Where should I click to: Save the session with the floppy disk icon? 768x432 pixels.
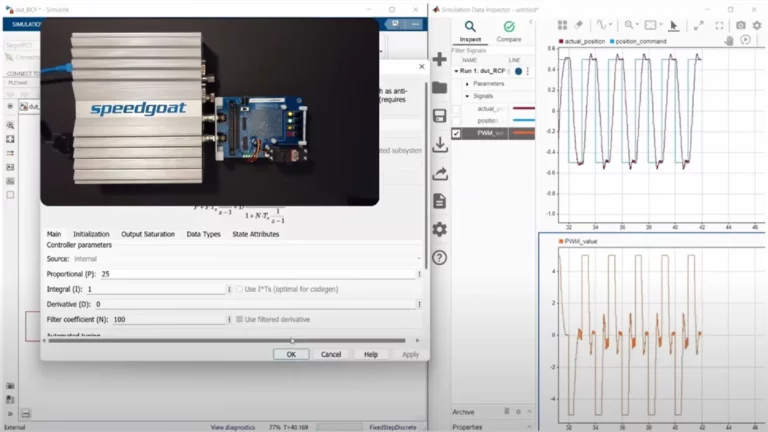click(439, 116)
